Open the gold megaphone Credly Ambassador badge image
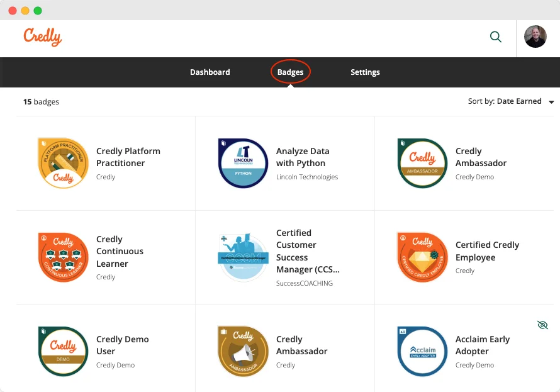The image size is (560, 392). [244, 351]
